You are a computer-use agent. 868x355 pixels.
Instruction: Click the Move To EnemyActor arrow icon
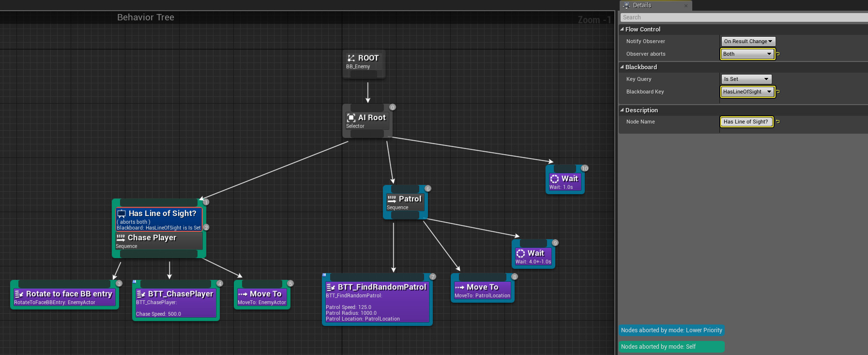(243, 294)
